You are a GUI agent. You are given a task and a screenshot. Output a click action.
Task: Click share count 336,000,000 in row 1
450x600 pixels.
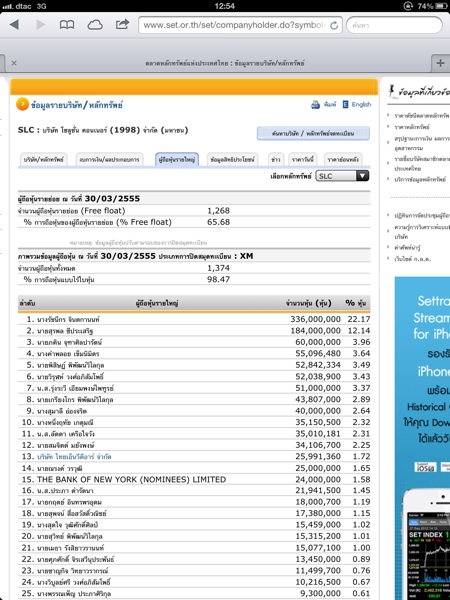point(315,319)
